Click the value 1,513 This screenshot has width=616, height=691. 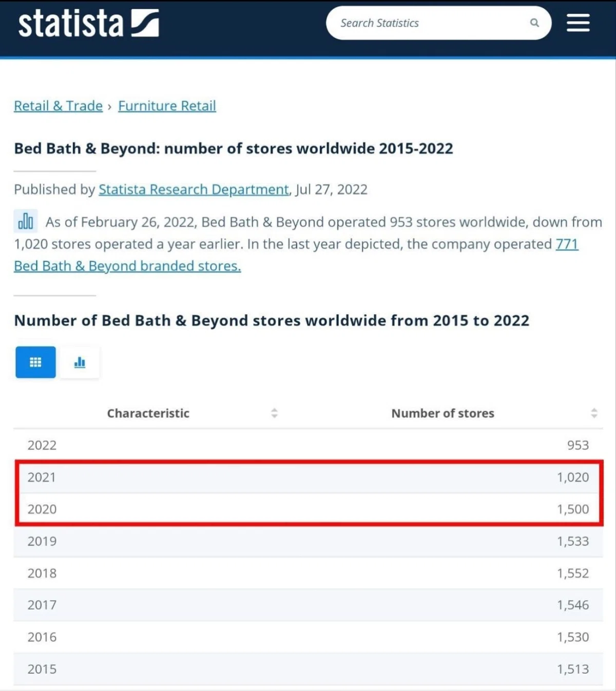pyautogui.click(x=573, y=669)
